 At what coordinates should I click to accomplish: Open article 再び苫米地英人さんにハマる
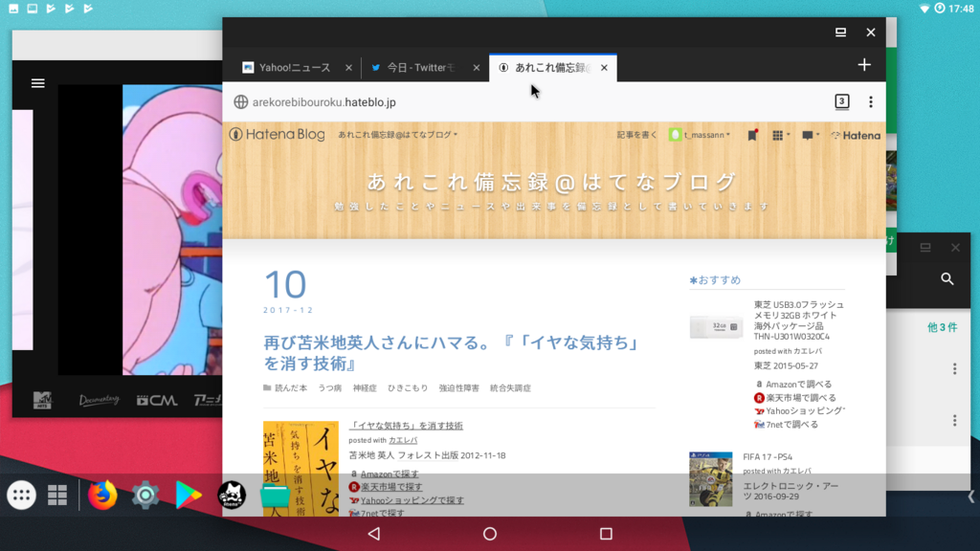453,353
